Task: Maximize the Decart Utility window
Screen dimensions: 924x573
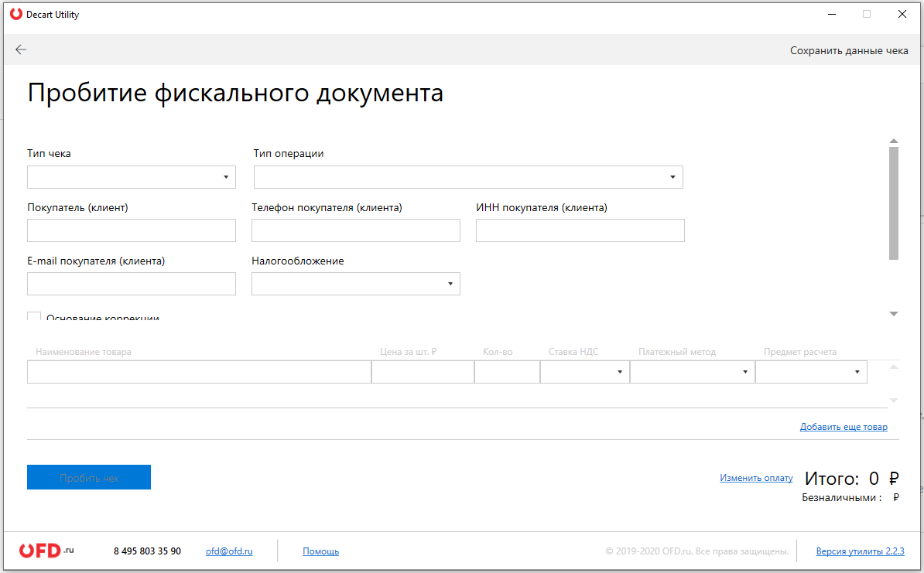Action: 867,14
